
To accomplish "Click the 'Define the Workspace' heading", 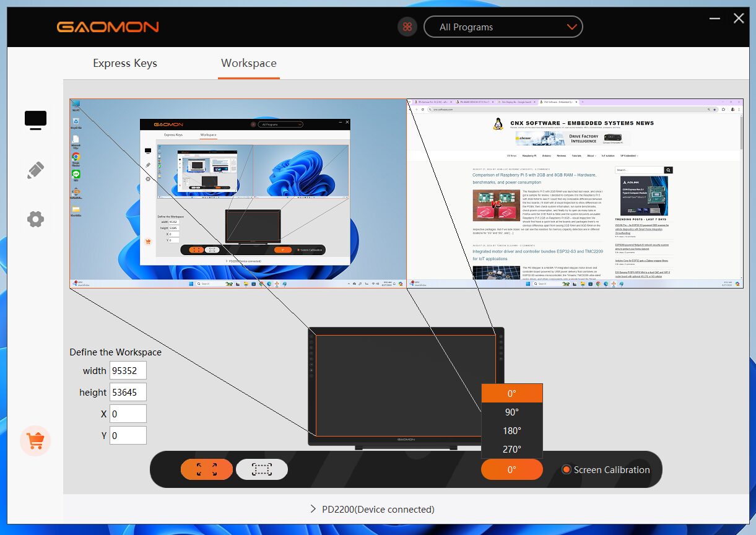I will click(115, 352).
